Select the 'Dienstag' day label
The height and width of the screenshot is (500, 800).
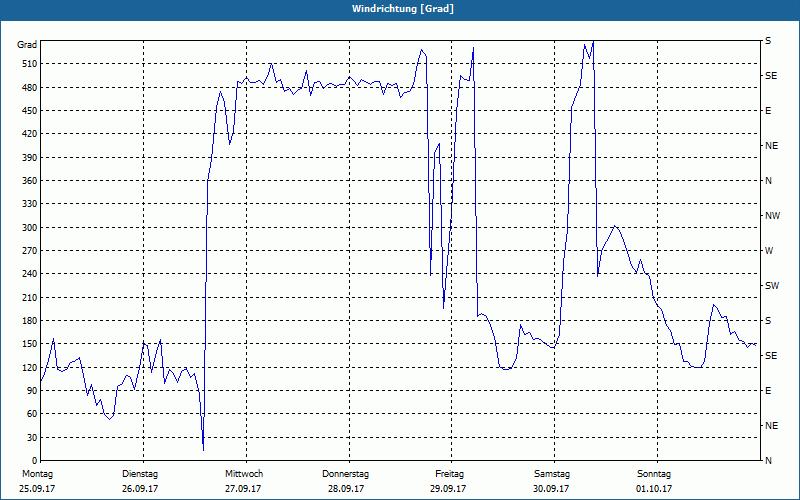coord(140,474)
